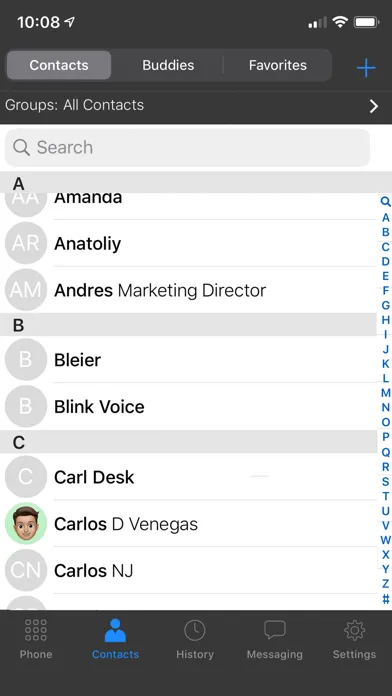Image resolution: width=392 pixels, height=696 pixels.
Task: Tap the blue plus add contact icon
Action: pos(366,68)
